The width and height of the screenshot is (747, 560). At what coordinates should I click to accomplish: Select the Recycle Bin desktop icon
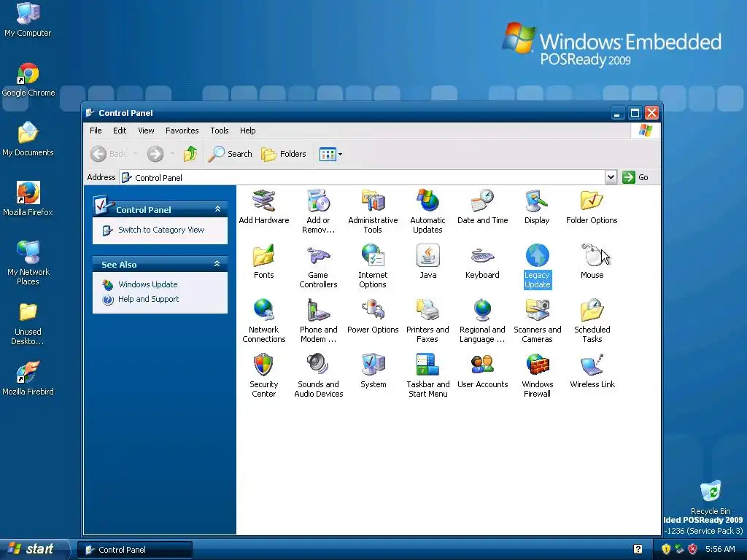tap(711, 497)
